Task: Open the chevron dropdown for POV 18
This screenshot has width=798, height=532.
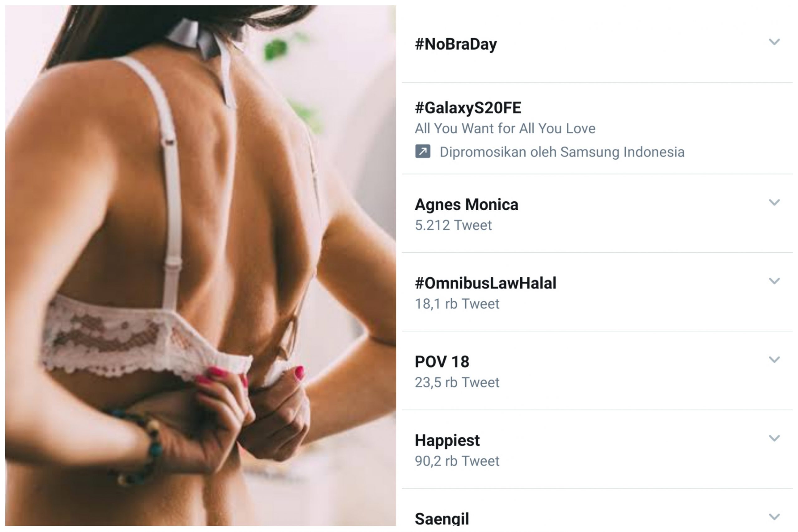Action: point(774,360)
